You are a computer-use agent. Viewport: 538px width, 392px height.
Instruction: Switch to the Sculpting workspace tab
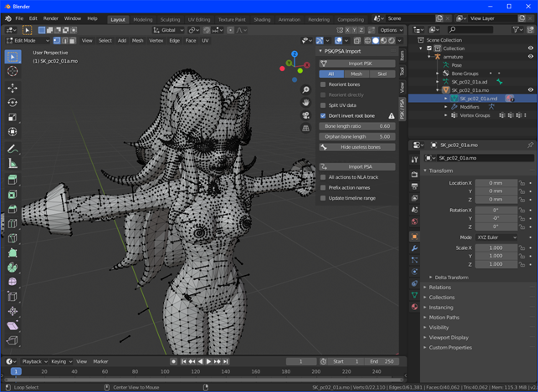coord(170,19)
